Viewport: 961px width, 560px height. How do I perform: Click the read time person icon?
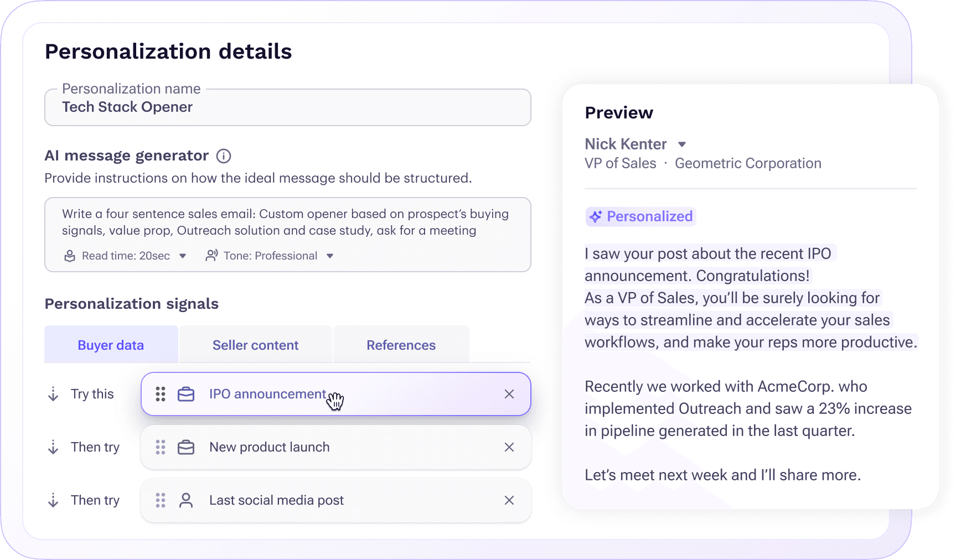(x=70, y=256)
